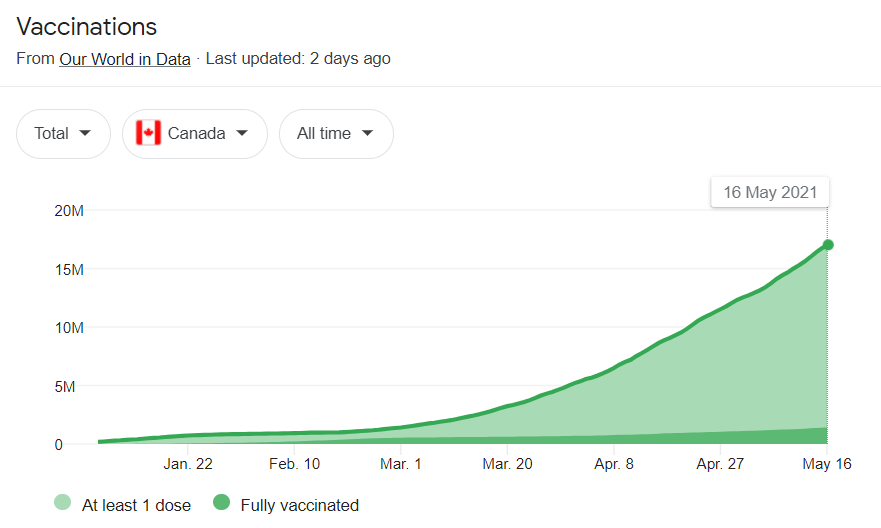881x528 pixels.
Task: Click the arrow next to Total
Action: (85, 133)
